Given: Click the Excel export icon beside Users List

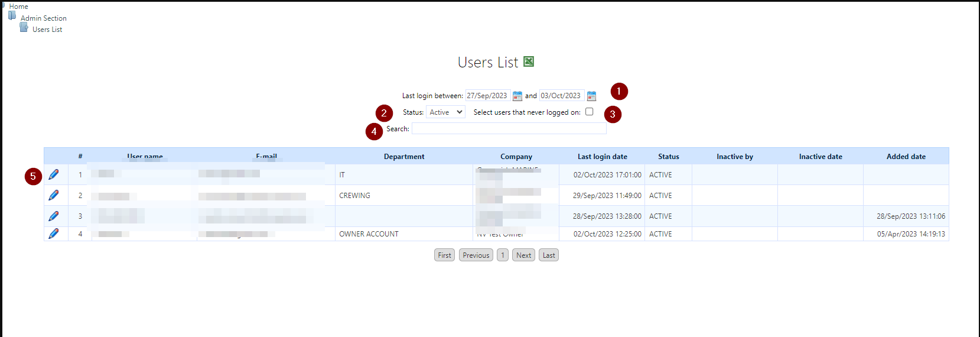Looking at the screenshot, I should click(529, 61).
